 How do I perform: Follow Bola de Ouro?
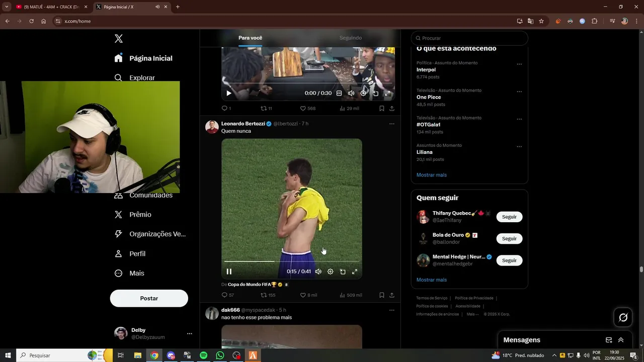(x=509, y=239)
